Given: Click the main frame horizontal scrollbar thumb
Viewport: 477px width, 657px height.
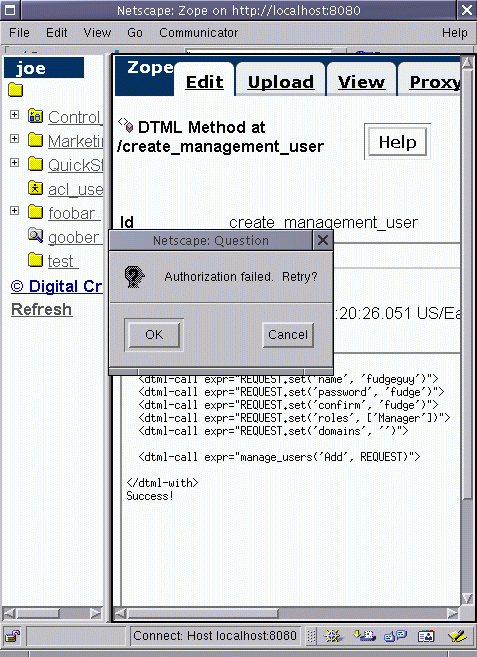Looking at the screenshot, I should [202, 614].
